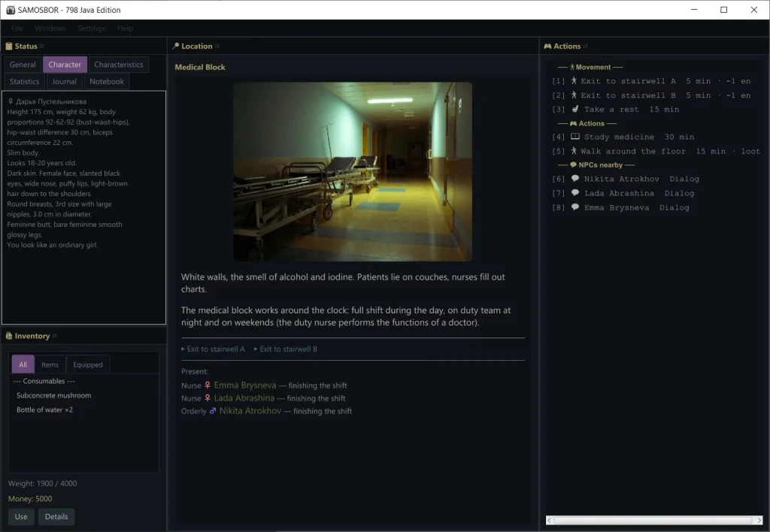
Task: Open Emma Brysneva's name link in Present list
Action: tap(245, 385)
